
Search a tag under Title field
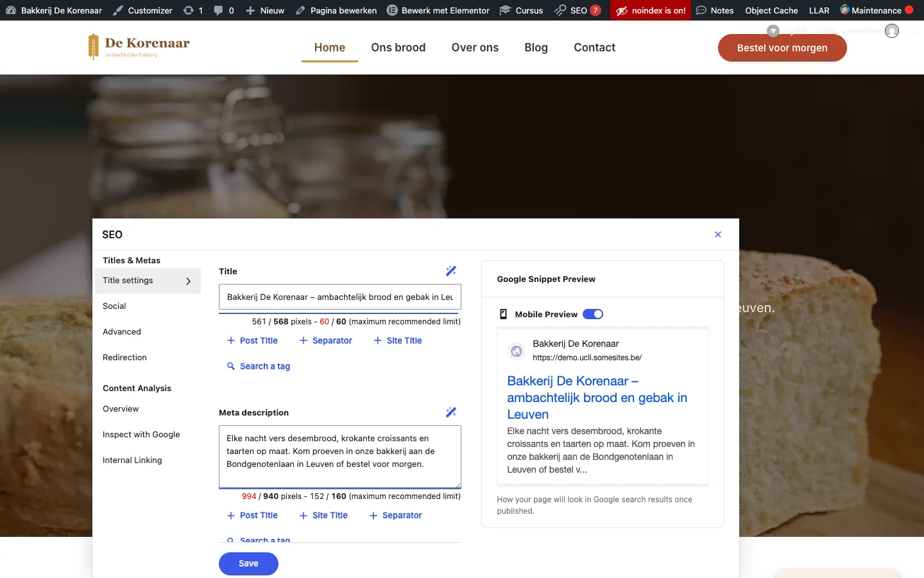259,366
